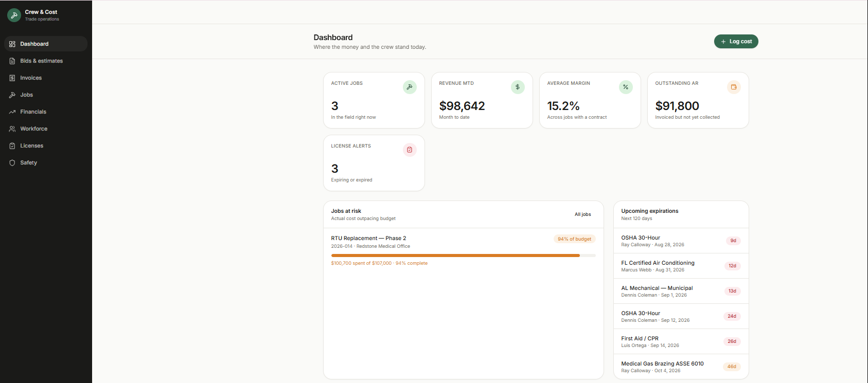
Task: Click the 46d expiration badge
Action: pyautogui.click(x=732, y=367)
